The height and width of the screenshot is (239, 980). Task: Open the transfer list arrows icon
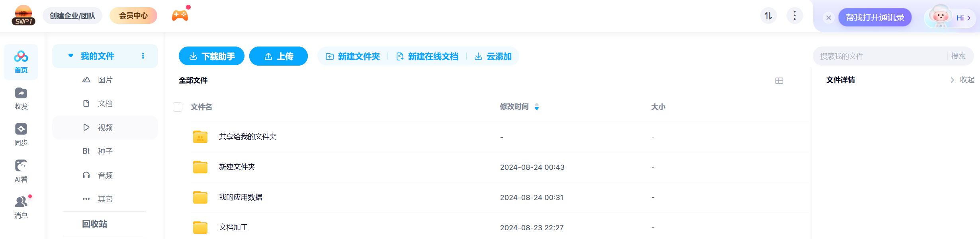768,16
